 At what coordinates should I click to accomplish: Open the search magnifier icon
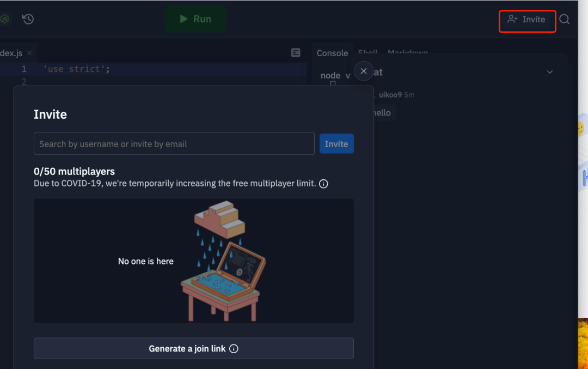[x=565, y=19]
